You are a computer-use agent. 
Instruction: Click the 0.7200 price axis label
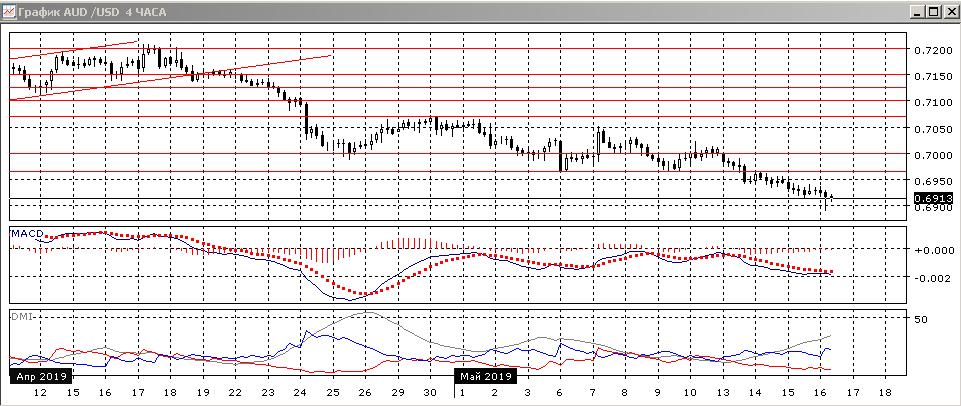[x=933, y=52]
